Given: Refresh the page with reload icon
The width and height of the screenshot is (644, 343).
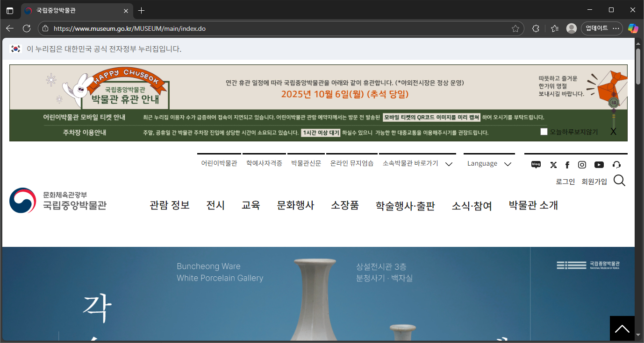Looking at the screenshot, I should point(27,28).
